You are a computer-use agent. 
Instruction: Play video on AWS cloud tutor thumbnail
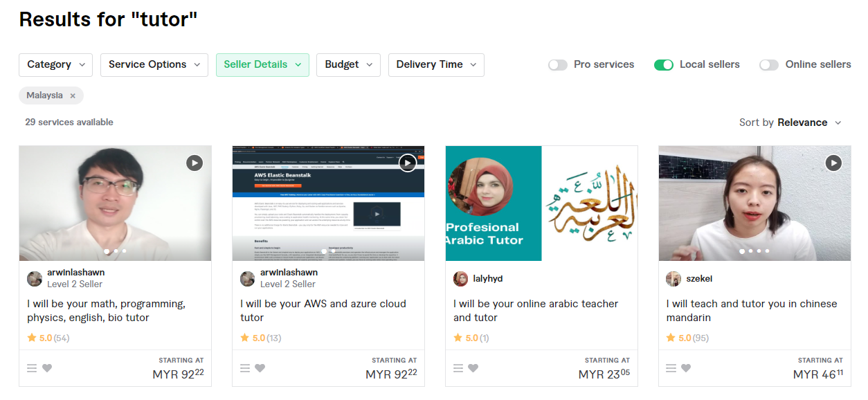tap(408, 163)
